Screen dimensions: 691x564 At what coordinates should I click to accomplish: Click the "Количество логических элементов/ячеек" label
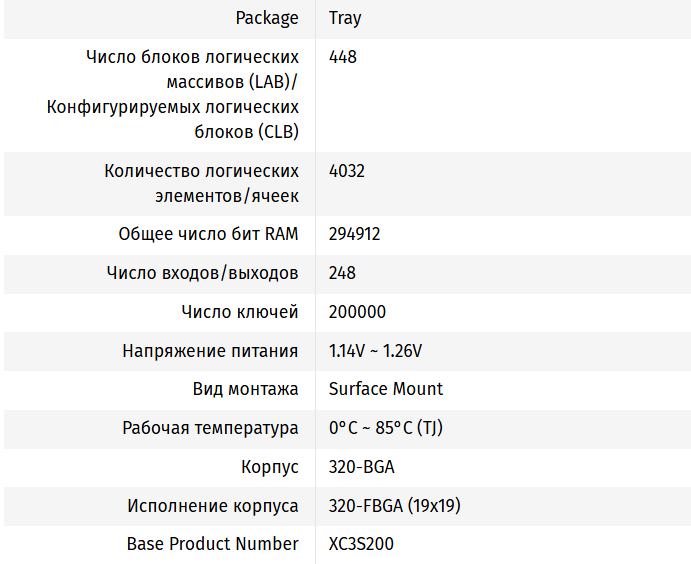coord(201,183)
